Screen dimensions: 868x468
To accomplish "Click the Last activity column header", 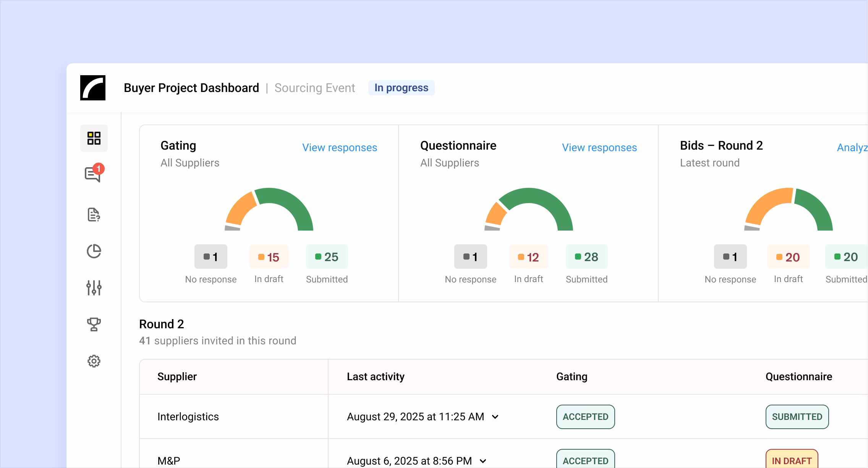I will click(376, 377).
